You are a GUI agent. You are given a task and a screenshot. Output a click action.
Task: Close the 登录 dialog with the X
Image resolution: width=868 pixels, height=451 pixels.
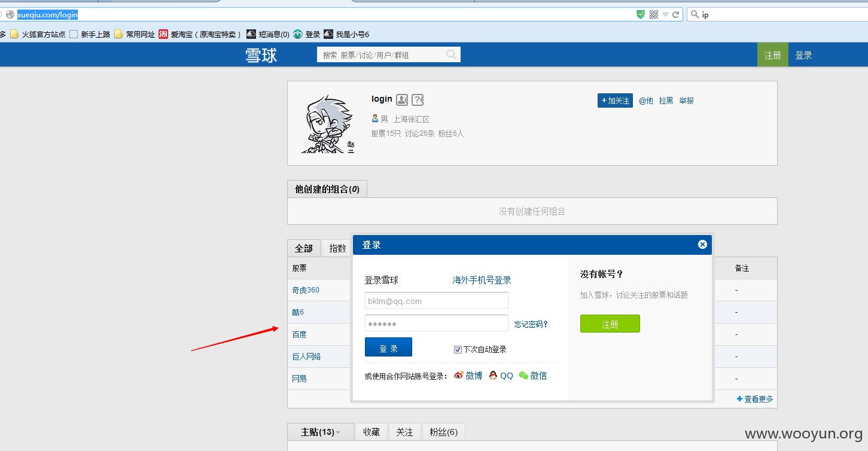[x=702, y=244]
